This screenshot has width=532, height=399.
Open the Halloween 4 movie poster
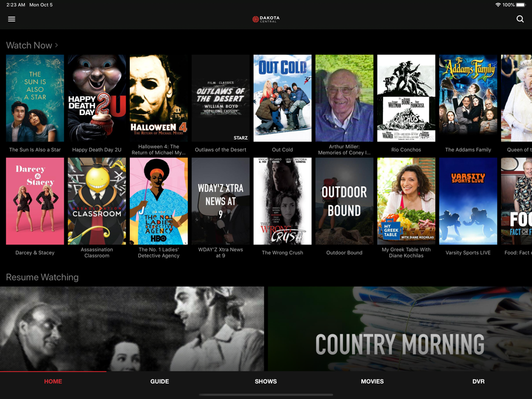coord(159,98)
